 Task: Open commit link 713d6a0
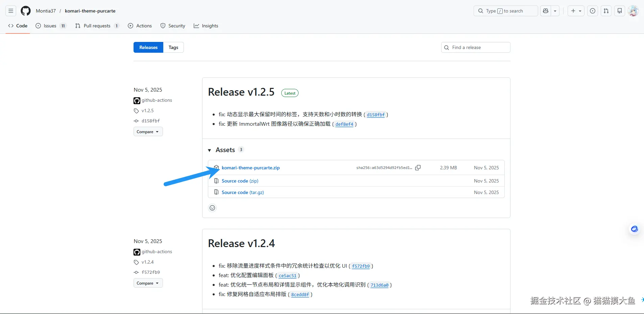pyautogui.click(x=380, y=285)
